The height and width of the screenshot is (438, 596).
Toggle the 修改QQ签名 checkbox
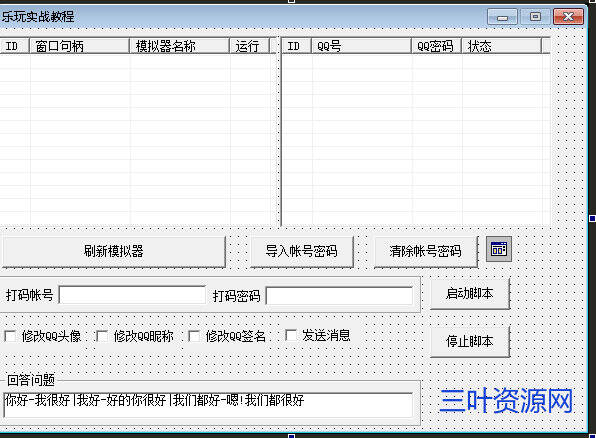[194, 336]
